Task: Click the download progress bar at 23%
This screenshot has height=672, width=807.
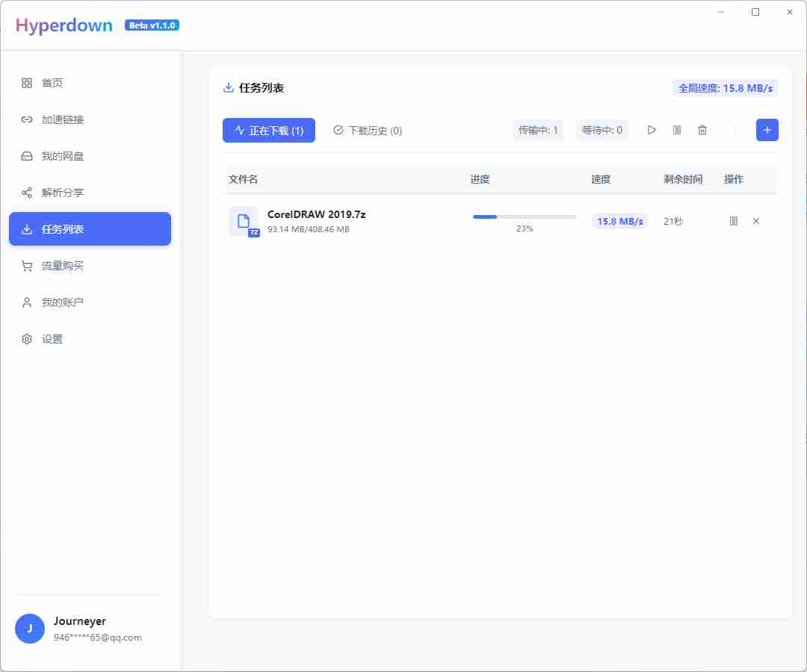Action: pyautogui.click(x=523, y=217)
